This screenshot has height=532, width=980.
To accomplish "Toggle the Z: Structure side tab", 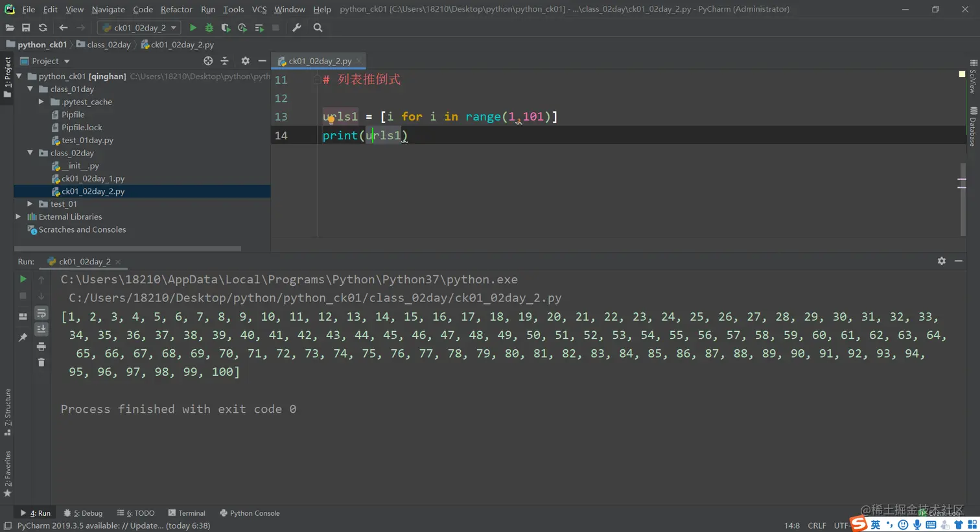I will pos(7,412).
